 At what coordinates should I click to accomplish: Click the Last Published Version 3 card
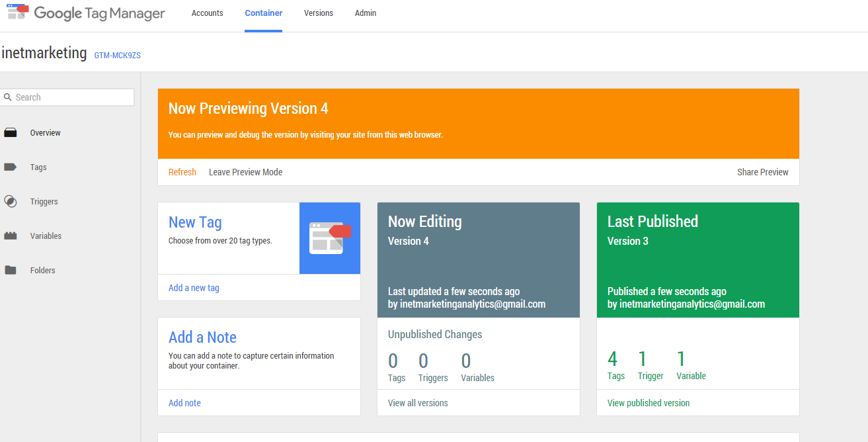point(698,260)
